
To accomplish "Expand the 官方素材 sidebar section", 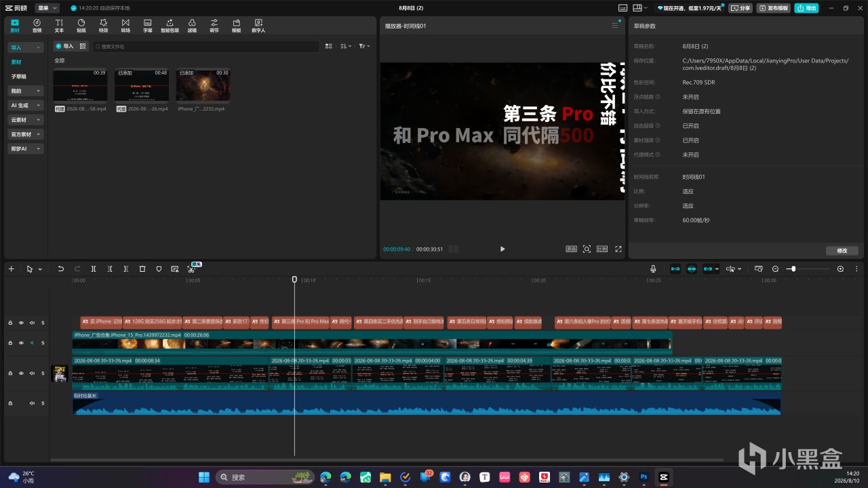I will tap(26, 134).
